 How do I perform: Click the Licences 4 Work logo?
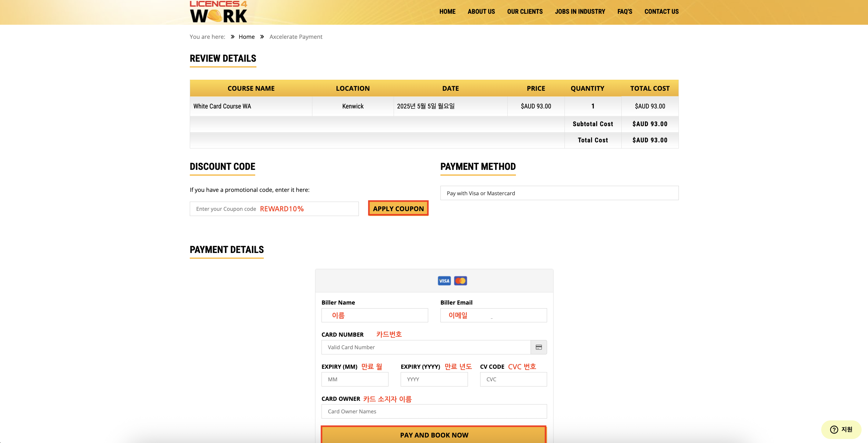(218, 12)
